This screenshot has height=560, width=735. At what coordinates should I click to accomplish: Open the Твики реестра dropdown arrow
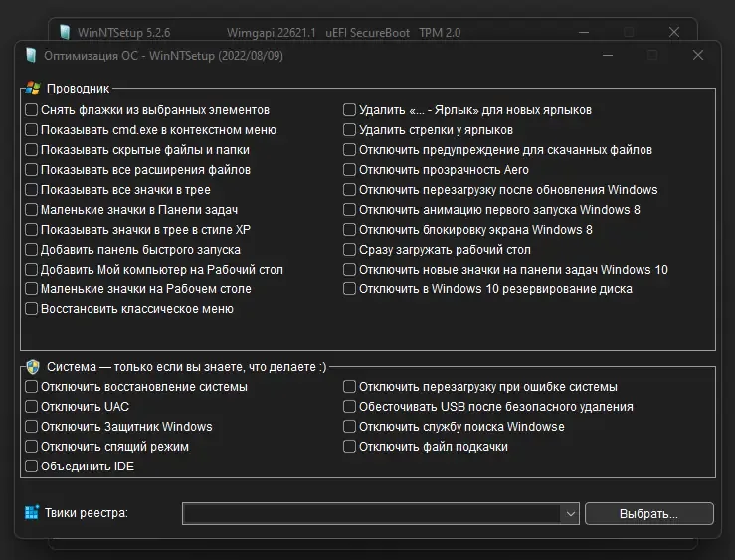tap(570, 514)
